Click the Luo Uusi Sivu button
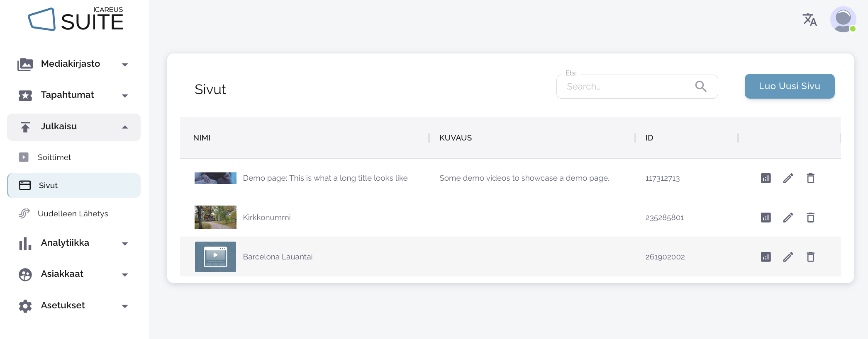Viewport: 868px width, 339px height. click(x=789, y=86)
